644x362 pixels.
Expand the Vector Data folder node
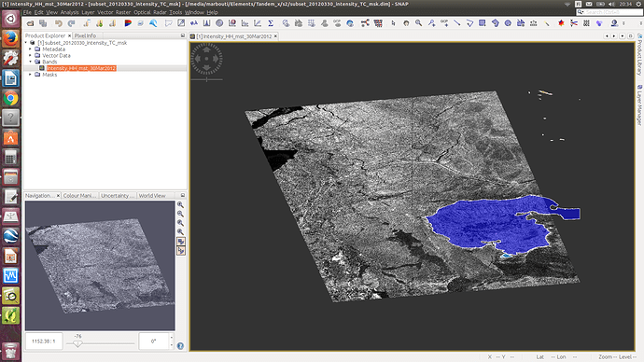click(x=31, y=55)
